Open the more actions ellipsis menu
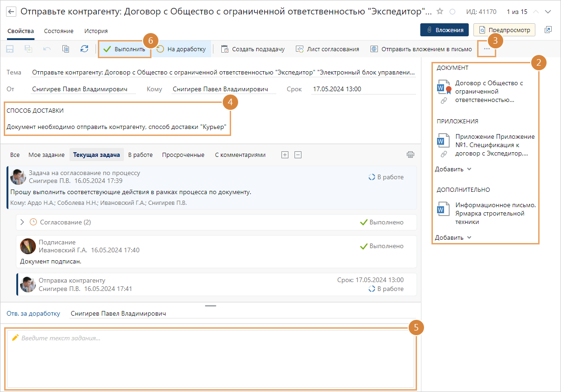This screenshot has width=561, height=392. (487, 49)
